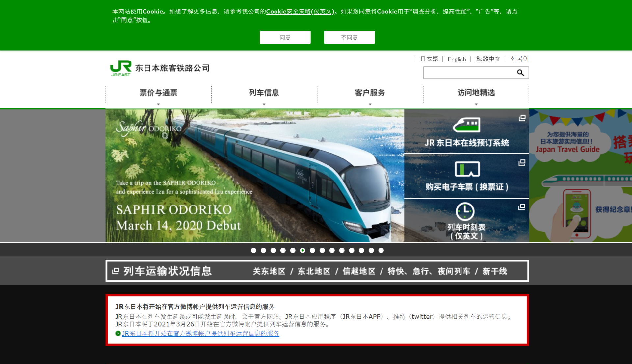Switch the site language to English
Viewport: 632px width, 364px height.
click(457, 59)
